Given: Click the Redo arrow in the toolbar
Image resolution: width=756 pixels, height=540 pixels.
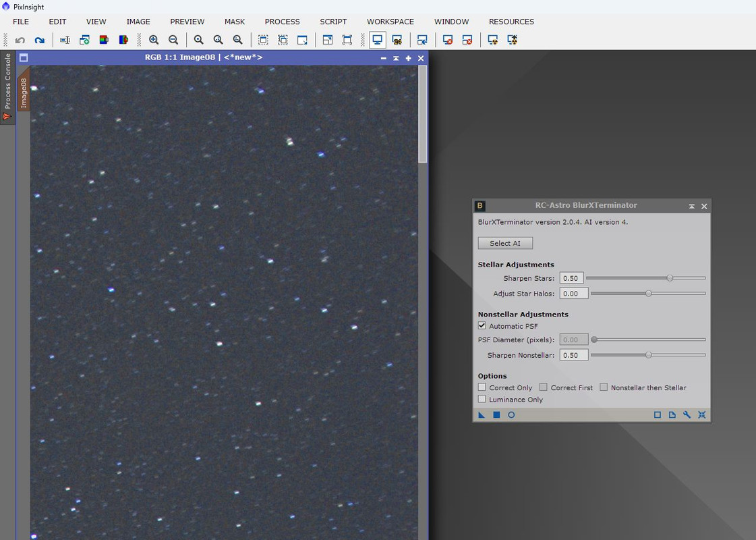Looking at the screenshot, I should [40, 40].
